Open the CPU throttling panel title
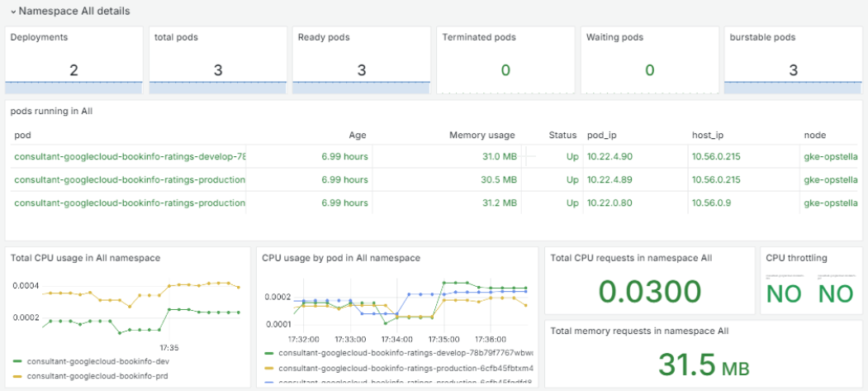The width and height of the screenshot is (868, 391). click(x=797, y=258)
